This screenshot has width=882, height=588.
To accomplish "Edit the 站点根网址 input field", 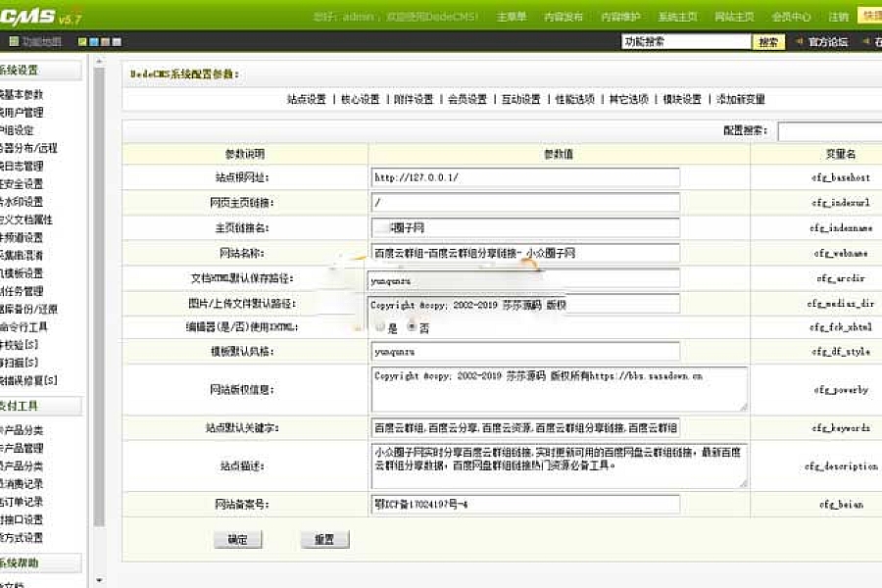I will tap(525, 177).
